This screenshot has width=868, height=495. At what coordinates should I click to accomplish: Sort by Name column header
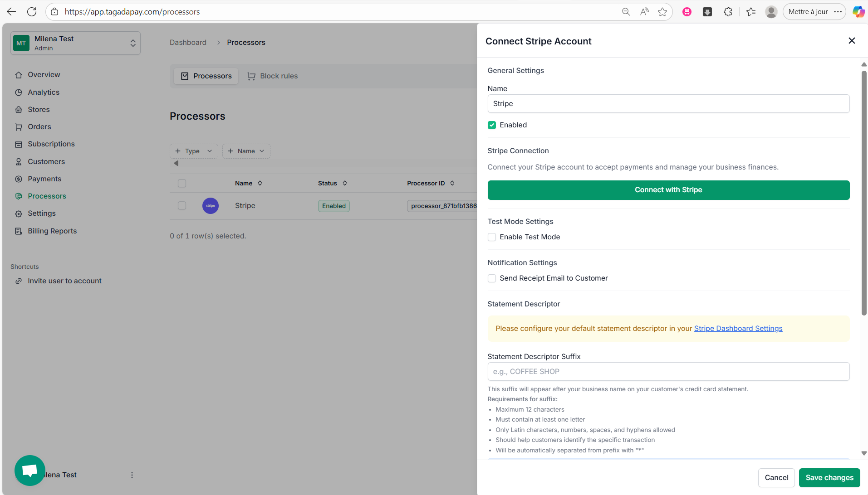tap(249, 183)
